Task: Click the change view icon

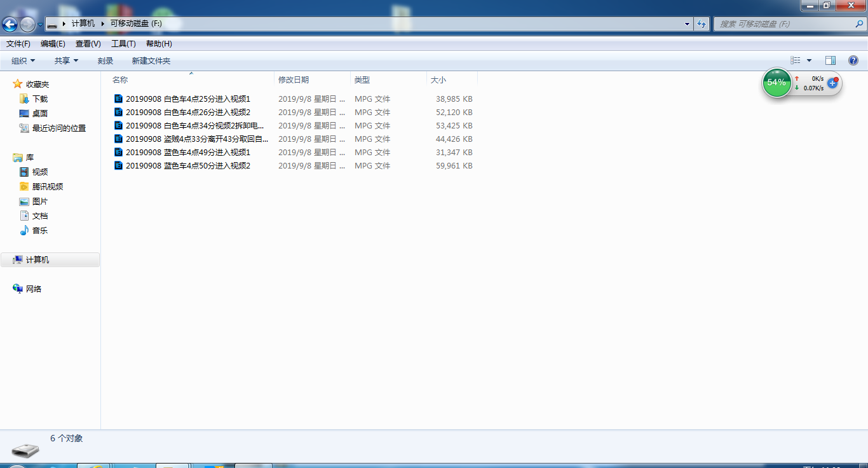Action: pyautogui.click(x=796, y=60)
